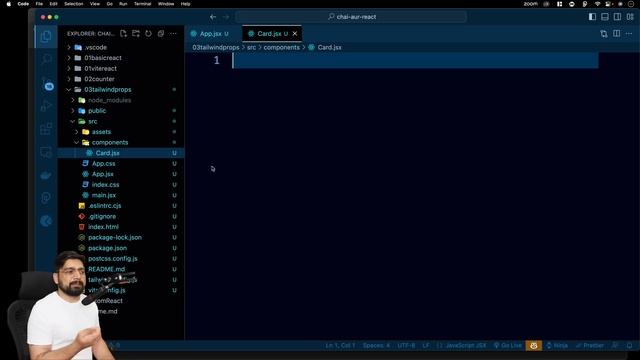Open App.css file in Explorer
Screen dimensions: 640x360
[103, 164]
